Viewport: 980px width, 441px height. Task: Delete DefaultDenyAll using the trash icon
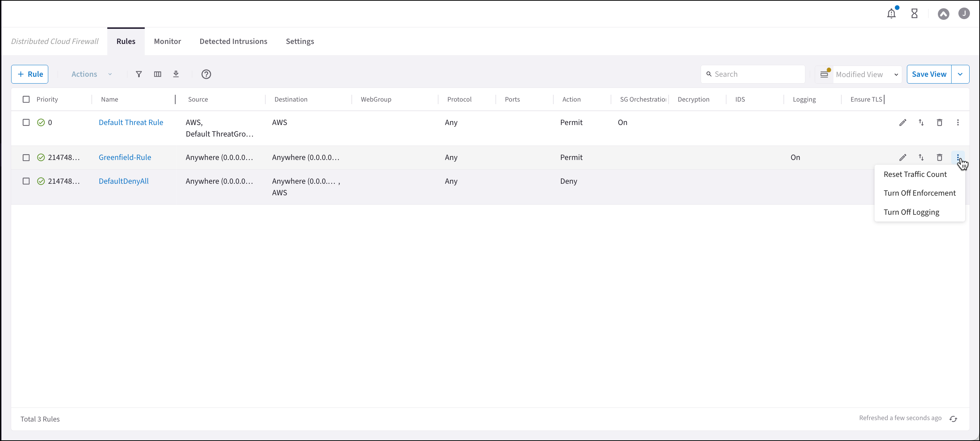point(940,181)
